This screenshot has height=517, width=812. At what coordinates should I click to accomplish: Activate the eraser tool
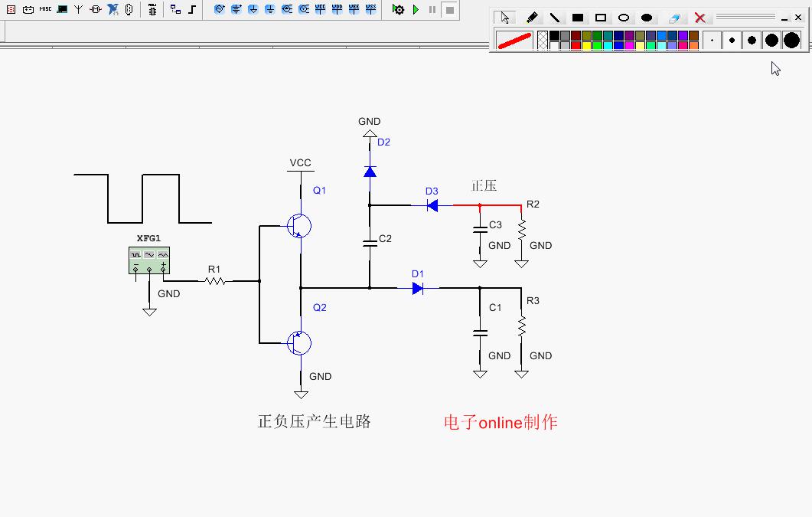pos(674,18)
